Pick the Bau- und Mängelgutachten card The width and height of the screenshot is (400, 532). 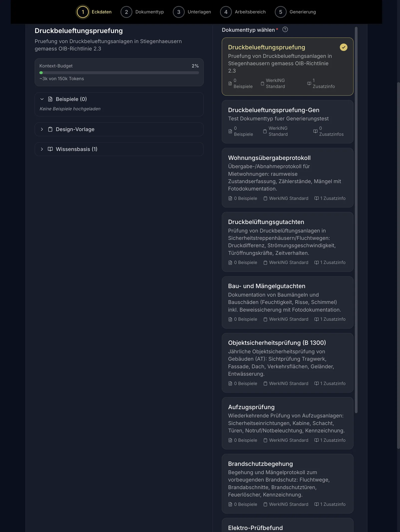pos(287,302)
